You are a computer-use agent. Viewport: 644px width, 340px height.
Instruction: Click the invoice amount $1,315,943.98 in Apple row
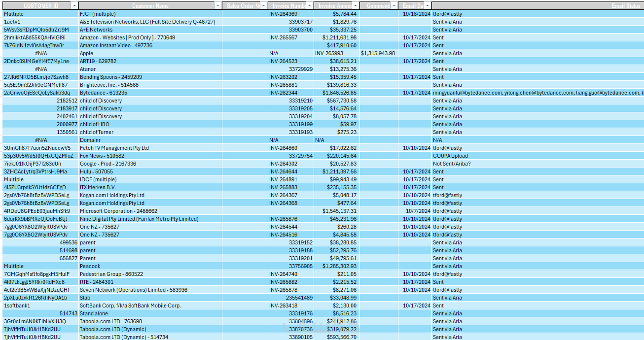(x=378, y=53)
